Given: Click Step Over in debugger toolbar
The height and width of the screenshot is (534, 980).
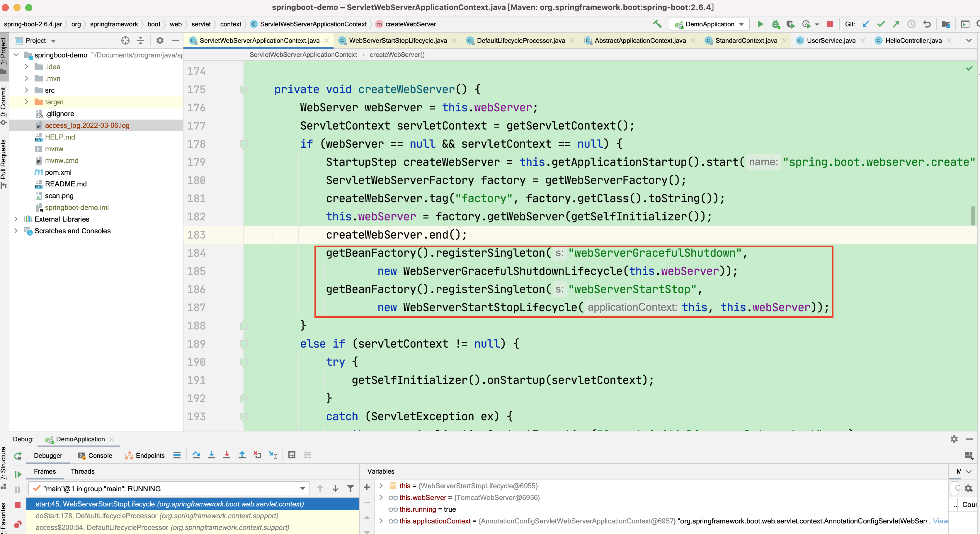Looking at the screenshot, I should click(x=196, y=455).
